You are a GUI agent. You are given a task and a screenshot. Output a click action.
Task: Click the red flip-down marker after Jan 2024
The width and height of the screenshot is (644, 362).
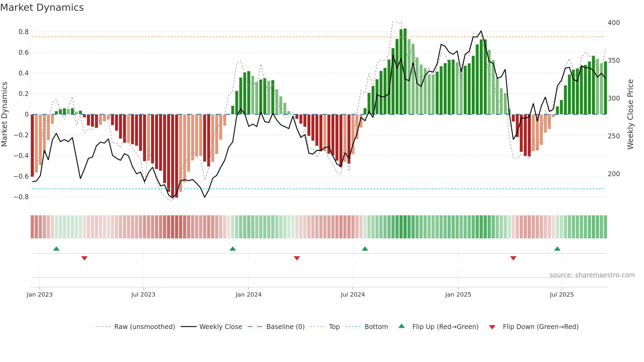coord(297,258)
